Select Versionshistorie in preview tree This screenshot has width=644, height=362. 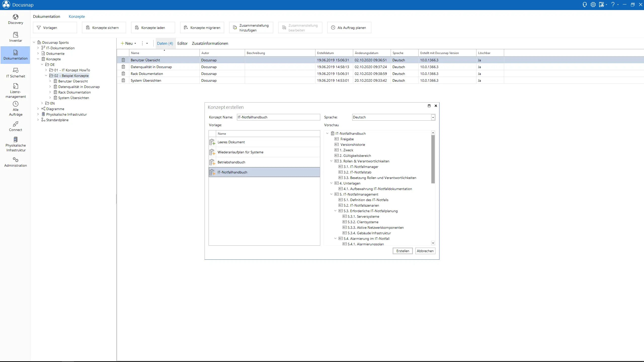tap(353, 145)
